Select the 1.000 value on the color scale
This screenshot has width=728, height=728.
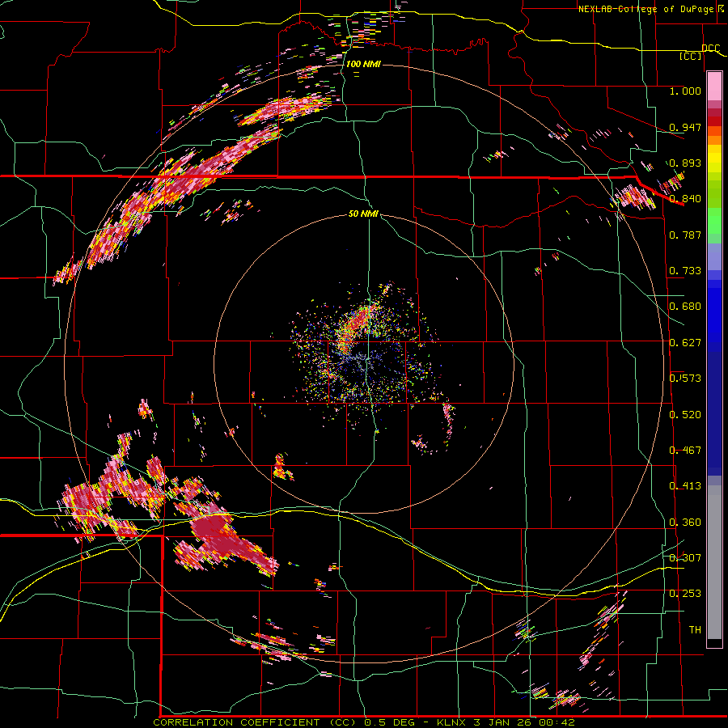click(x=685, y=91)
